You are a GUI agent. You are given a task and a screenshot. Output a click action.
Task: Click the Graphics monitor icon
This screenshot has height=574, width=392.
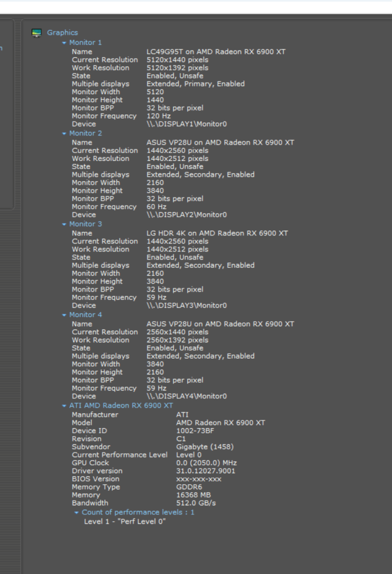click(x=36, y=33)
